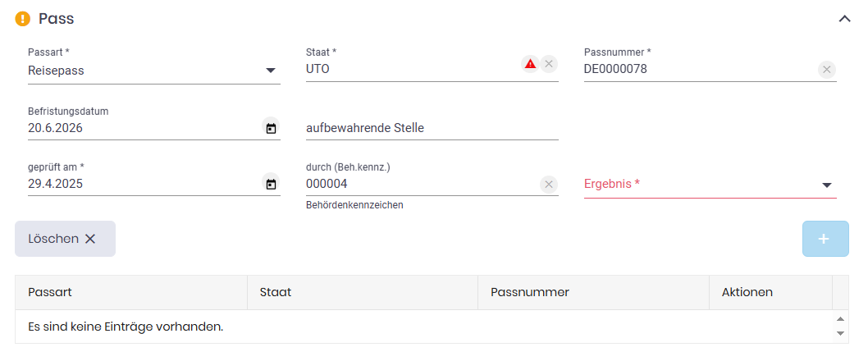Open the Befristungsdatum calendar picker
This screenshot has width=868, height=361.
tap(271, 129)
